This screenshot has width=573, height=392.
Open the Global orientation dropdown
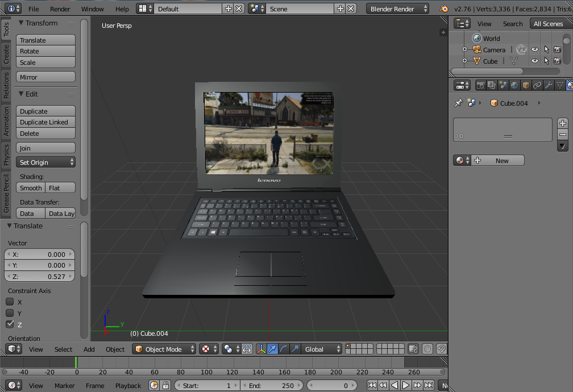click(322, 349)
